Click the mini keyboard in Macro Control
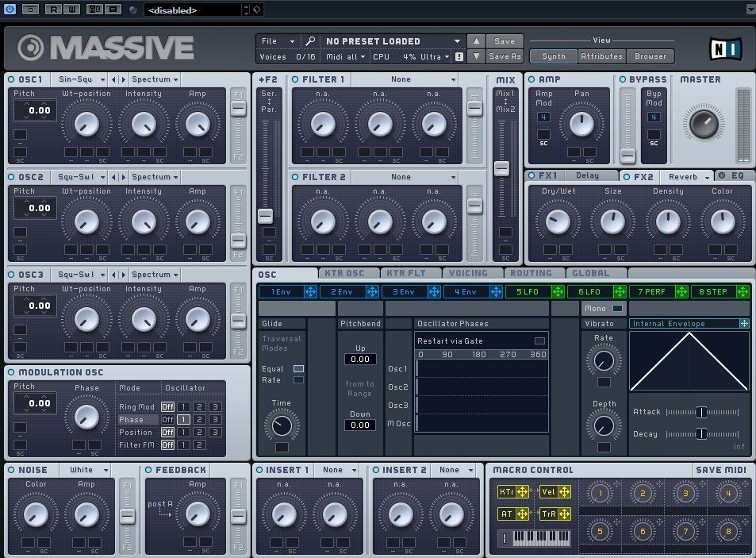The height and width of the screenshot is (558, 756). (541, 538)
